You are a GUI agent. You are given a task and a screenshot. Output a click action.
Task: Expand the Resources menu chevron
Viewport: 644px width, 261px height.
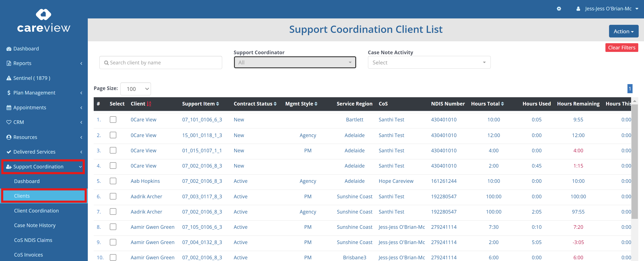[81, 137]
